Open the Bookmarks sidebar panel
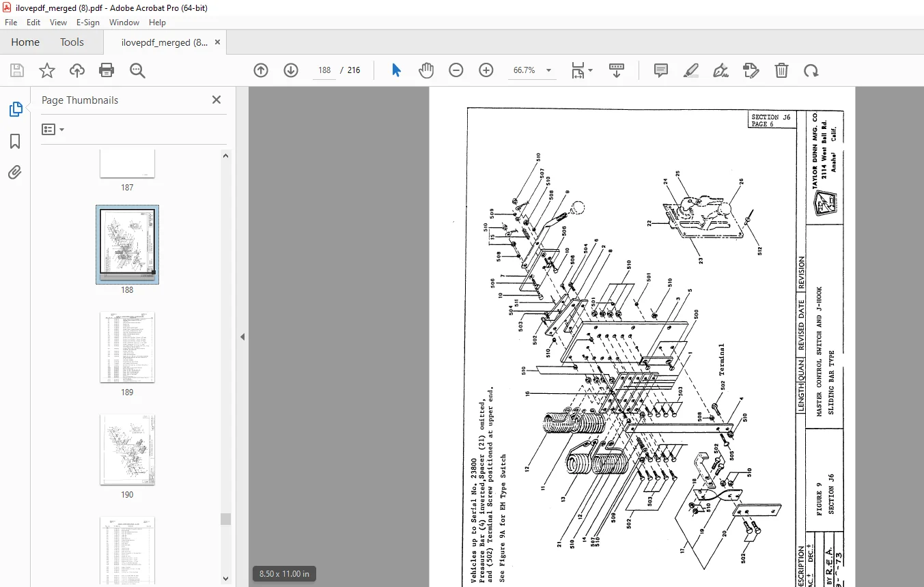The height and width of the screenshot is (587, 924). (x=15, y=141)
